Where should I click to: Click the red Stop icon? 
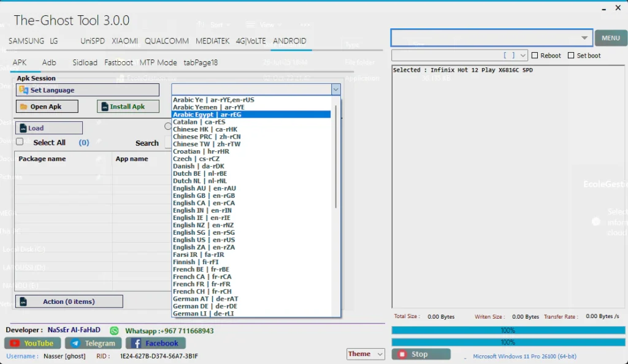point(402,354)
